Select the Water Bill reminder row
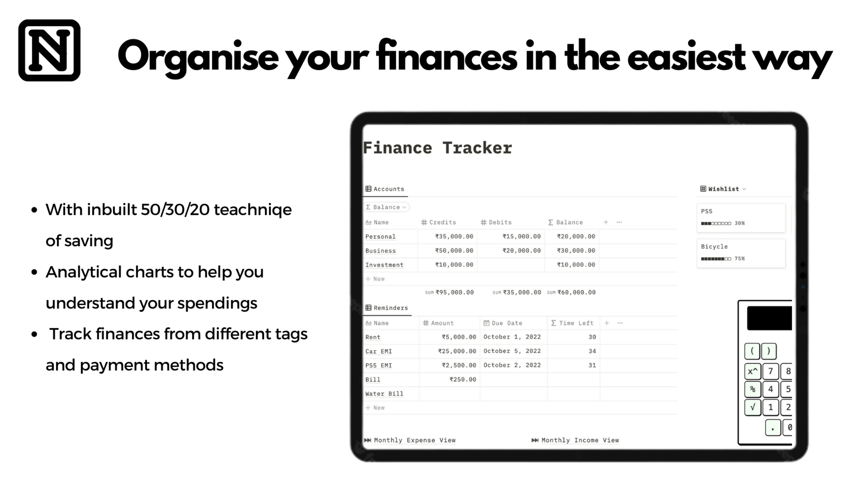868x488 pixels. click(x=384, y=393)
